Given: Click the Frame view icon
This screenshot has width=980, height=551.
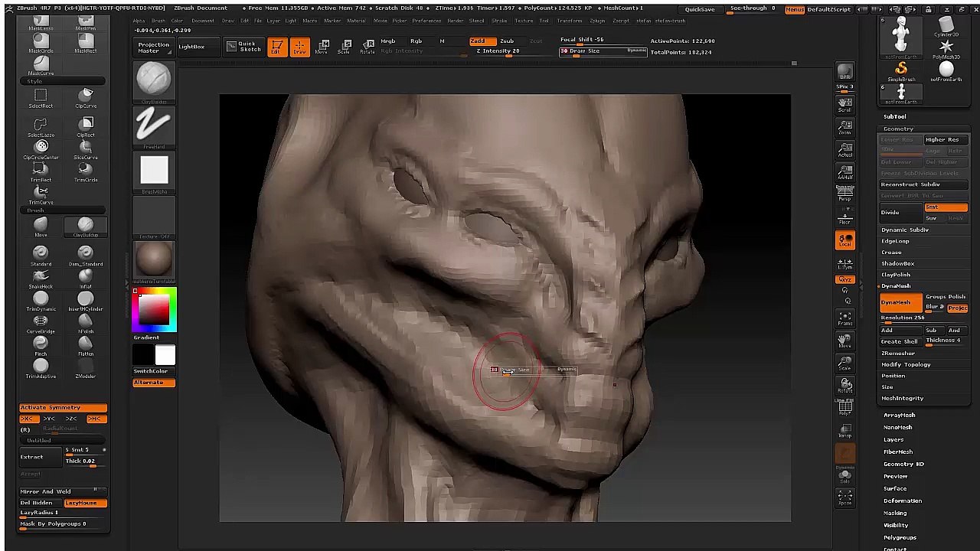Looking at the screenshot, I should [x=844, y=318].
